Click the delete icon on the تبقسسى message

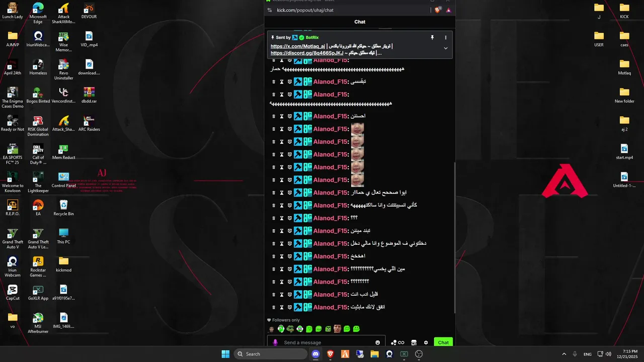coord(274,81)
